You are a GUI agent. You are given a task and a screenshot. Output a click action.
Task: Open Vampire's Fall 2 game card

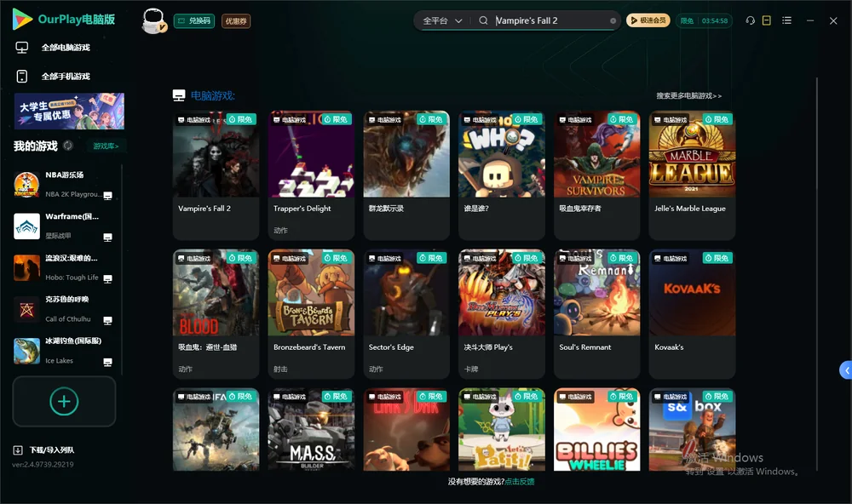click(x=216, y=175)
